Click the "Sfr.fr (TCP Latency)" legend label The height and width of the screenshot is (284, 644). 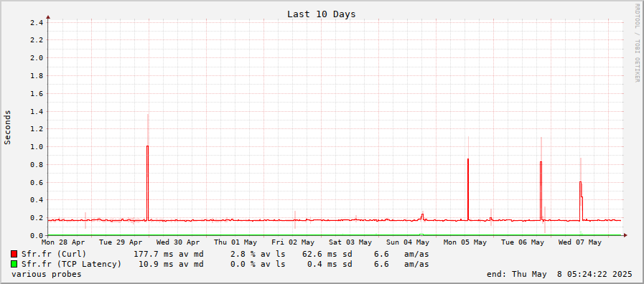72,264
